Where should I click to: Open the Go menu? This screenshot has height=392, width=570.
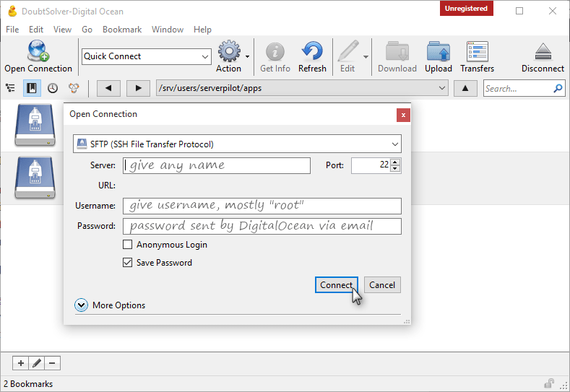pyautogui.click(x=87, y=30)
